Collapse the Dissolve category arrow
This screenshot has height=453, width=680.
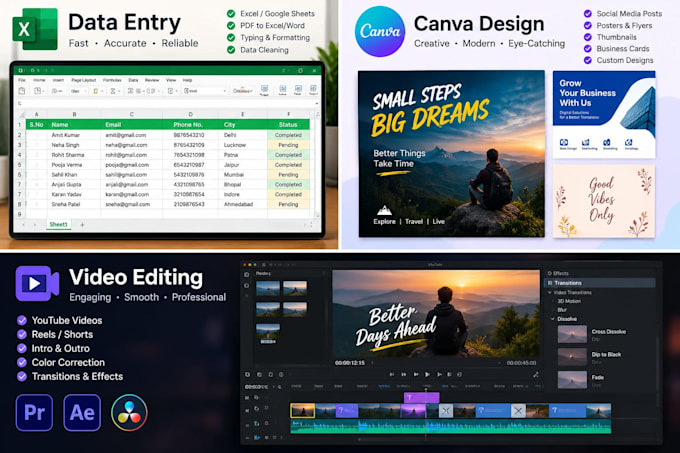[553, 319]
